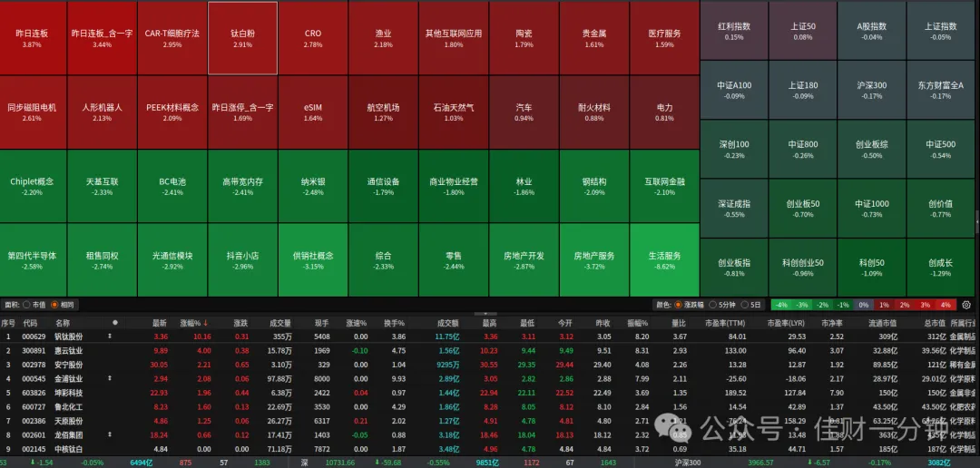Click the red sort arrow on 涨幅%

point(206,323)
